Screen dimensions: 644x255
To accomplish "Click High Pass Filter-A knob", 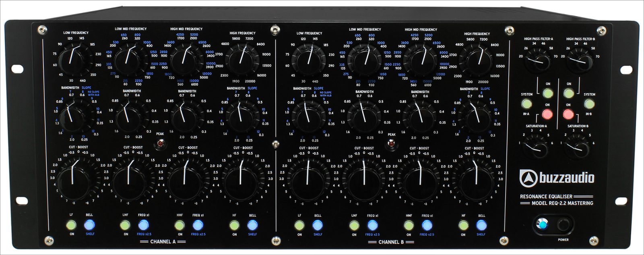I will click(537, 60).
